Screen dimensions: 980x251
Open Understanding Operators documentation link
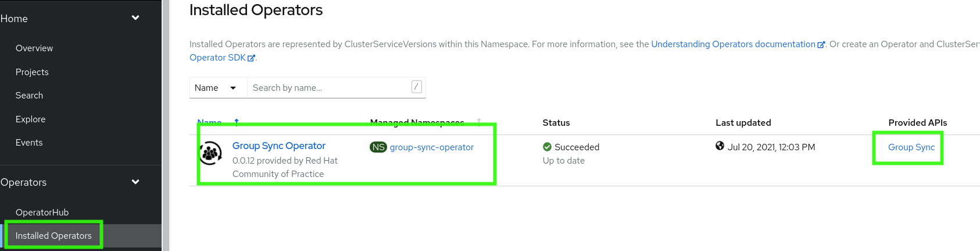734,44
